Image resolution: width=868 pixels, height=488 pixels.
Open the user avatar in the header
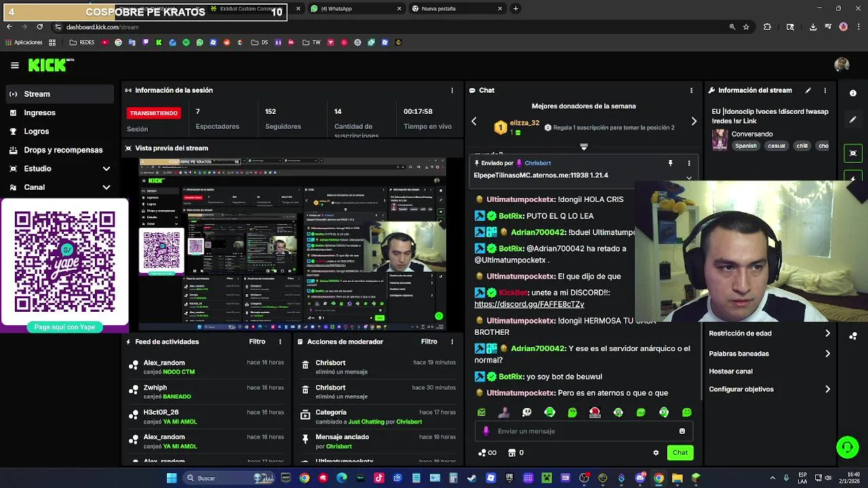pyautogui.click(x=842, y=65)
